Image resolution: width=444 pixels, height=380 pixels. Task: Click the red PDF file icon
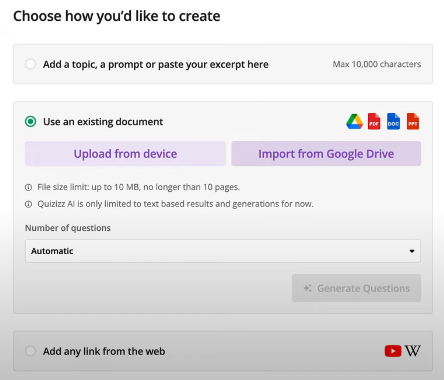374,121
